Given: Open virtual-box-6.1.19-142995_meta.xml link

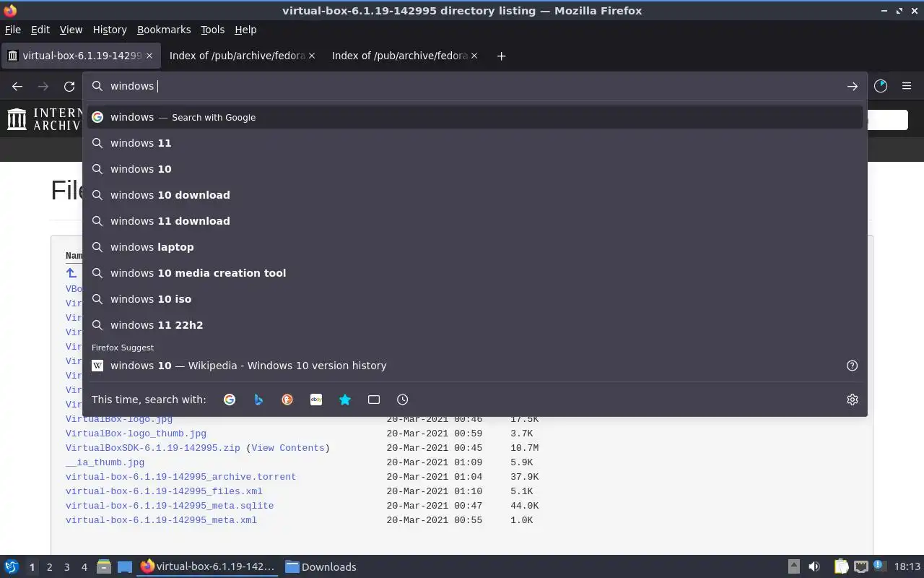Looking at the screenshot, I should coord(161,520).
